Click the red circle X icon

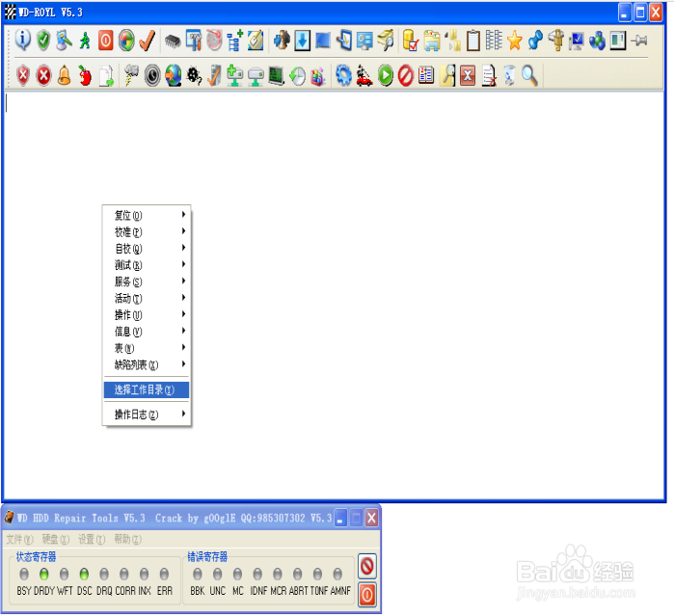(x=43, y=75)
